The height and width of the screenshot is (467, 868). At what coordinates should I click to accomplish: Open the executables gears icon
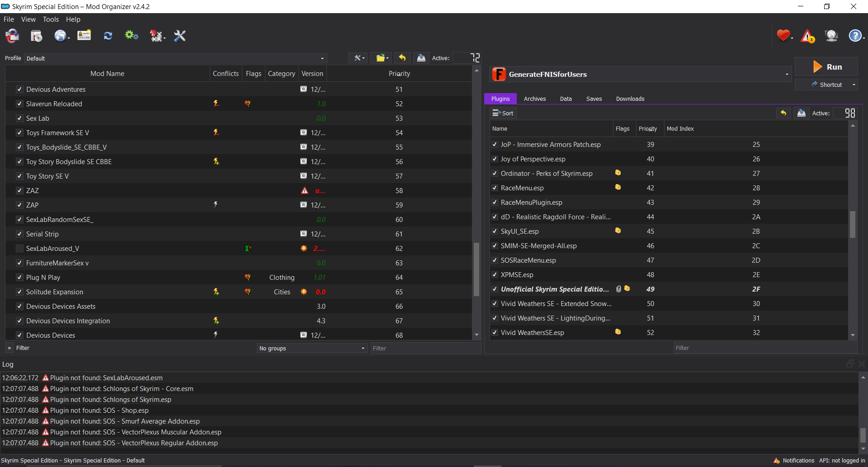point(132,35)
